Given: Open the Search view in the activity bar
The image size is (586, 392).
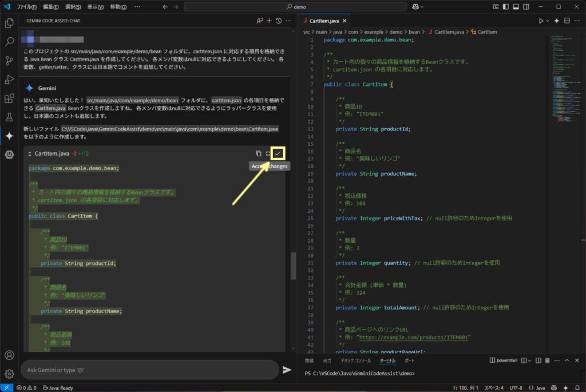Looking at the screenshot, I should pos(9,41).
